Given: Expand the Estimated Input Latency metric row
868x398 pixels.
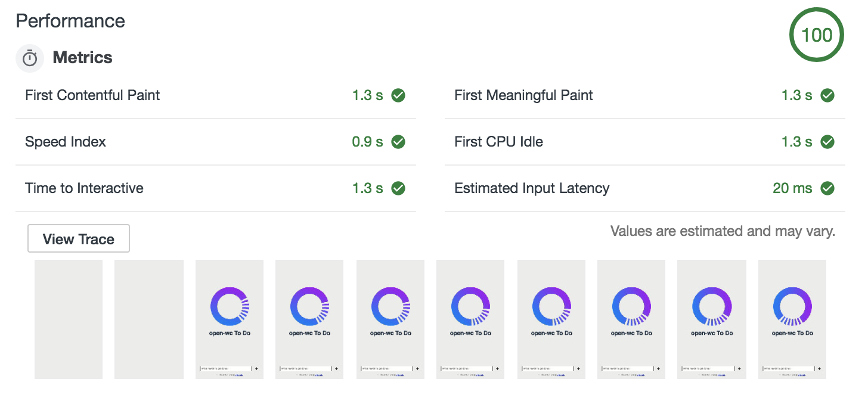Looking at the screenshot, I should point(645,188).
